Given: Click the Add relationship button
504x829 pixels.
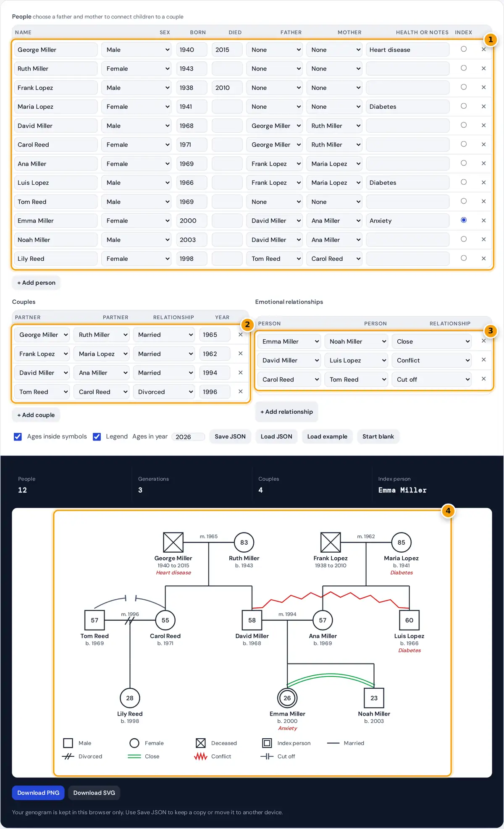Looking at the screenshot, I should [x=286, y=412].
